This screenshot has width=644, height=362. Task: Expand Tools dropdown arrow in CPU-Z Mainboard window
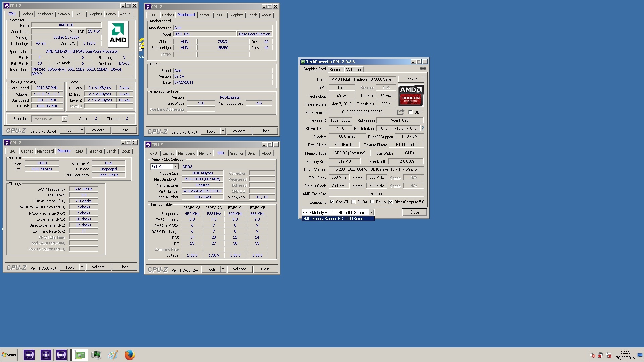tap(223, 131)
